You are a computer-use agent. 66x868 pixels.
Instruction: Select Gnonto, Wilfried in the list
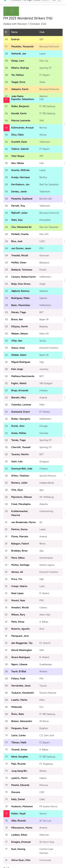pyautogui.click(x=20, y=170)
